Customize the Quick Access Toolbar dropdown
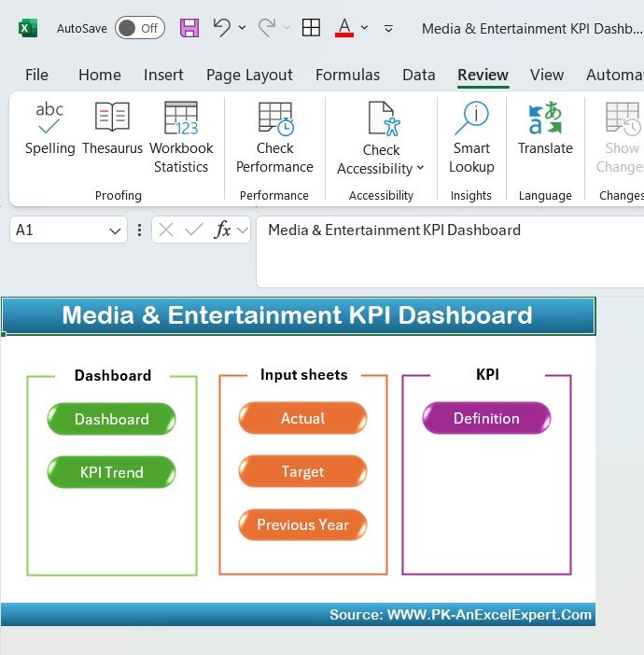 click(x=388, y=28)
